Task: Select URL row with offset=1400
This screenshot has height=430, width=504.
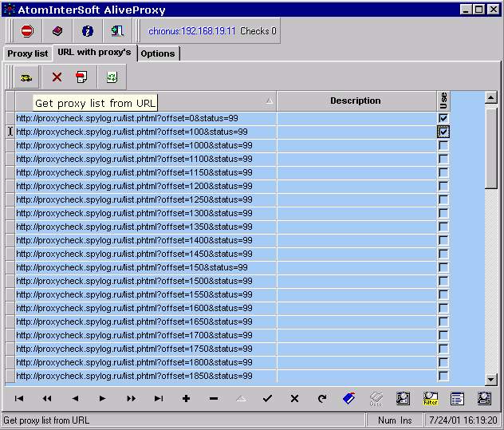Action: [x=146, y=240]
